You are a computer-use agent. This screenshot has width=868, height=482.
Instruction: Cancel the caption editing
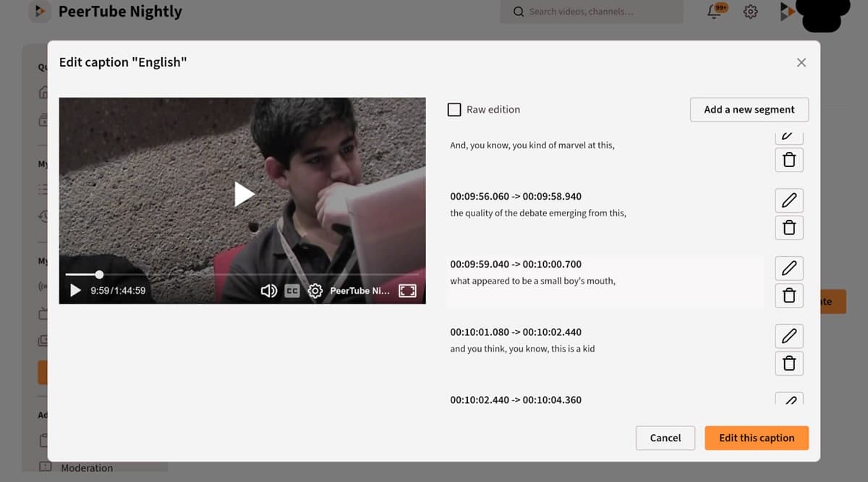665,438
